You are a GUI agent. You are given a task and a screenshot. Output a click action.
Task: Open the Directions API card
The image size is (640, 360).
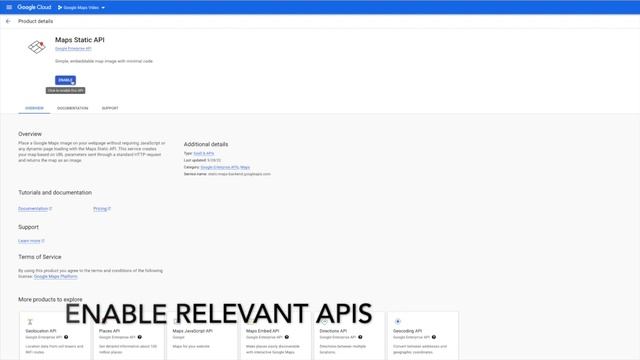click(349, 336)
